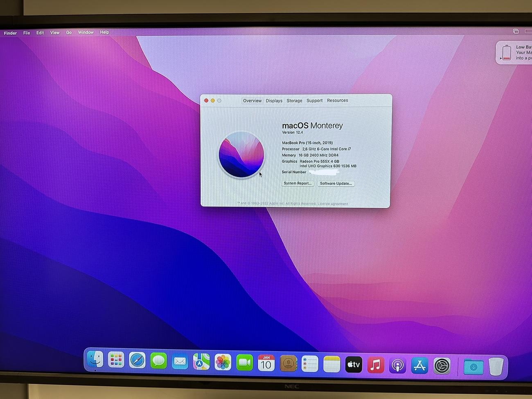Screen dimensions: 532x399
Task: Open the Downloads folder in Dock
Action: [473, 367]
